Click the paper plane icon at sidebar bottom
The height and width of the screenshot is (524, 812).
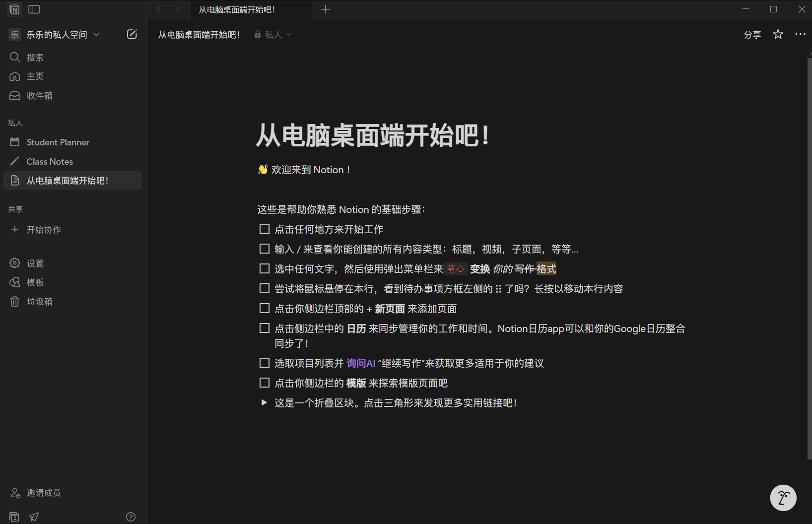click(x=34, y=517)
